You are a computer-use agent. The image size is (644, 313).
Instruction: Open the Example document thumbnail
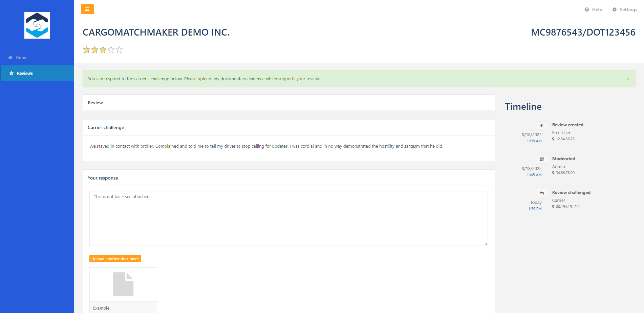click(x=123, y=284)
